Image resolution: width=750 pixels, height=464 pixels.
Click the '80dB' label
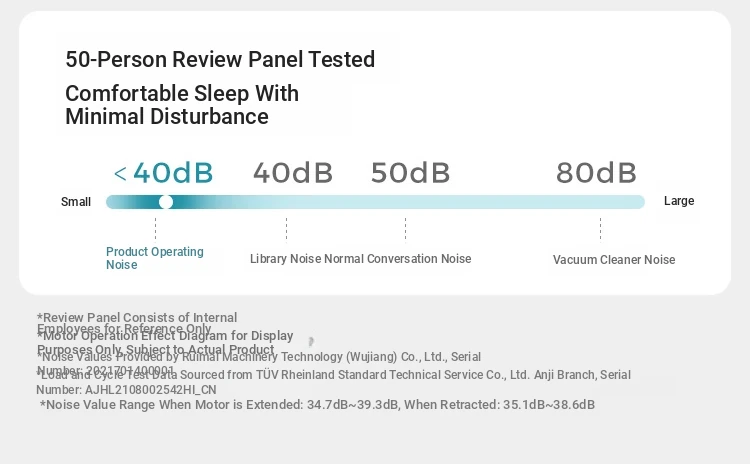pyautogui.click(x=596, y=173)
